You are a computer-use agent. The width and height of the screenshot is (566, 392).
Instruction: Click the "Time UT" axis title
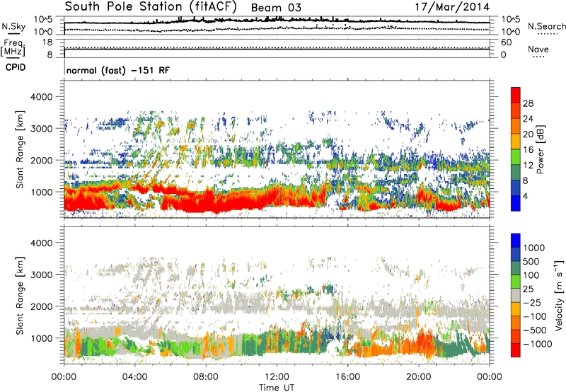coord(277,388)
